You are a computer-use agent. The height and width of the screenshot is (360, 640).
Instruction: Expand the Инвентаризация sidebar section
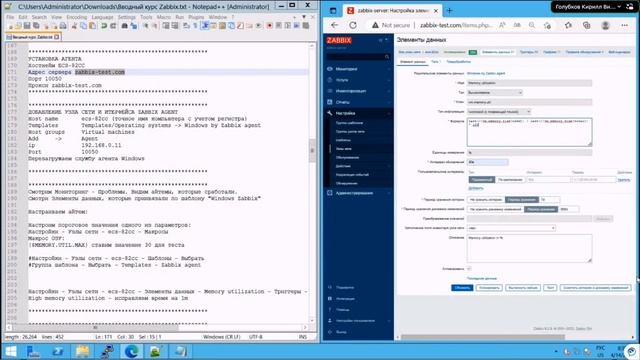pos(358,91)
